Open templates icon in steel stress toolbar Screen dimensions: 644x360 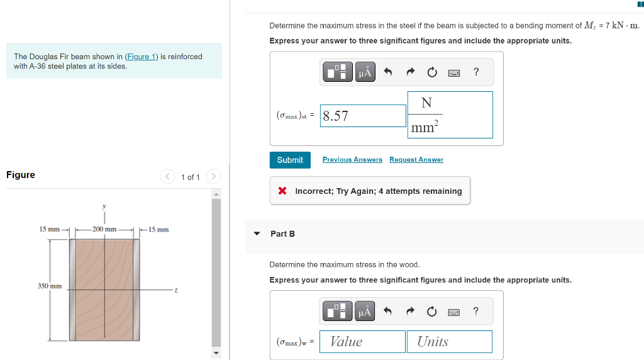[338, 72]
